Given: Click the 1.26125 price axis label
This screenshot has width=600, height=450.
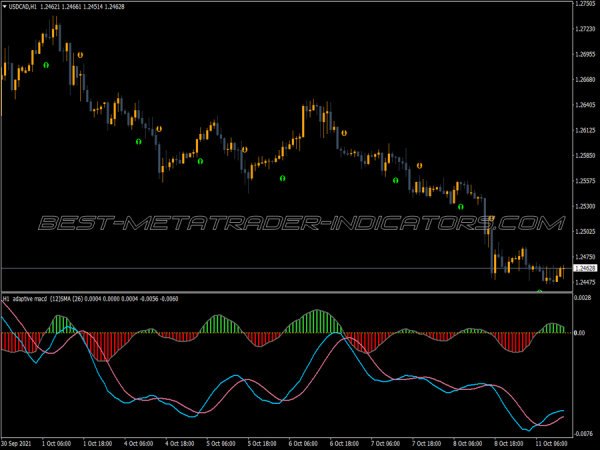Looking at the screenshot, I should tap(585, 130).
